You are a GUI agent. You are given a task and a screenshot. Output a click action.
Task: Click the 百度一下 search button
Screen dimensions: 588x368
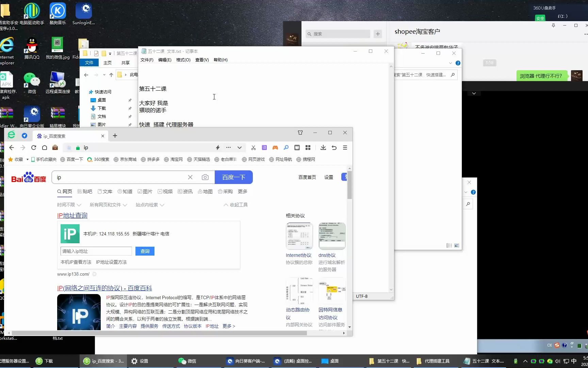coord(234,177)
